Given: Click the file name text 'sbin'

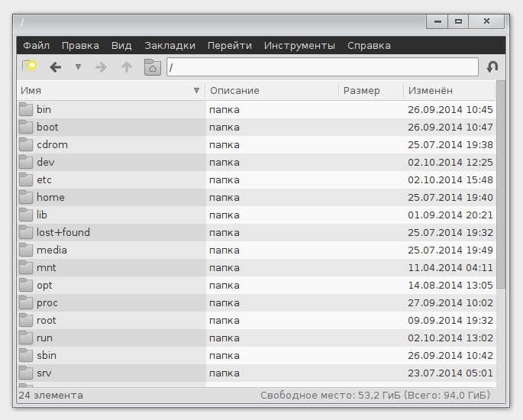Looking at the screenshot, I should pos(47,356).
